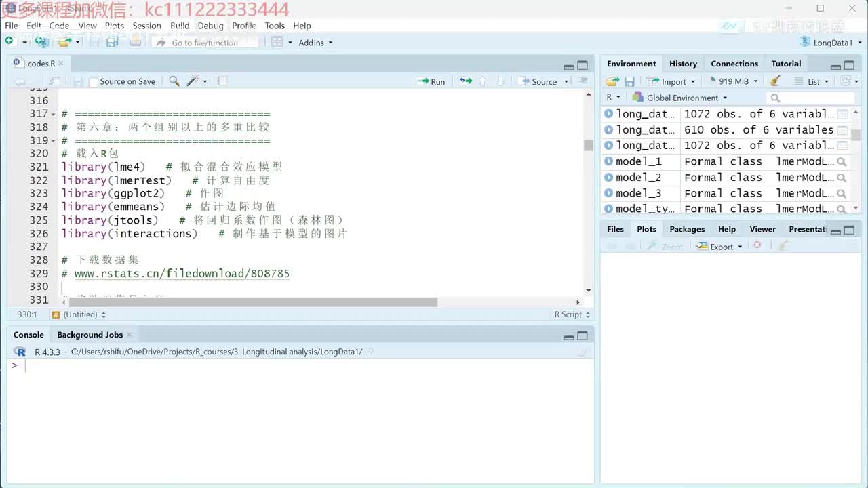Click the load workspace icon in Environment pane
The width and height of the screenshot is (868, 488).
[x=612, y=81]
